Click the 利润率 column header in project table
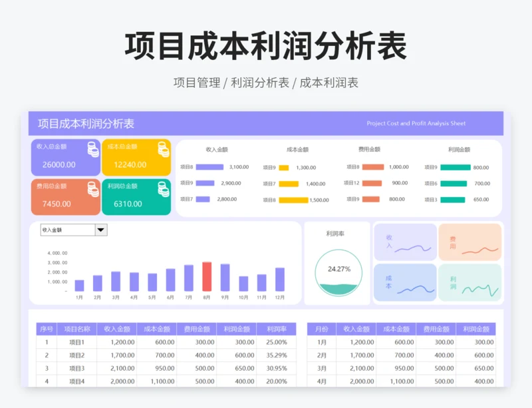The image size is (532, 408). (277, 329)
